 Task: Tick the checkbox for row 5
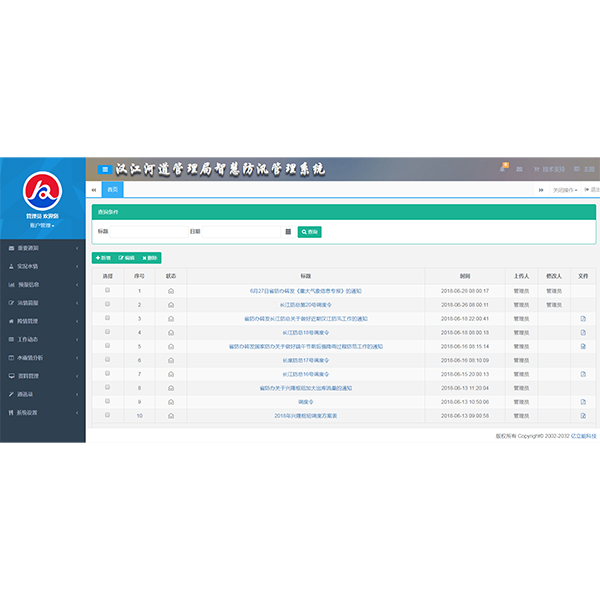(108, 346)
